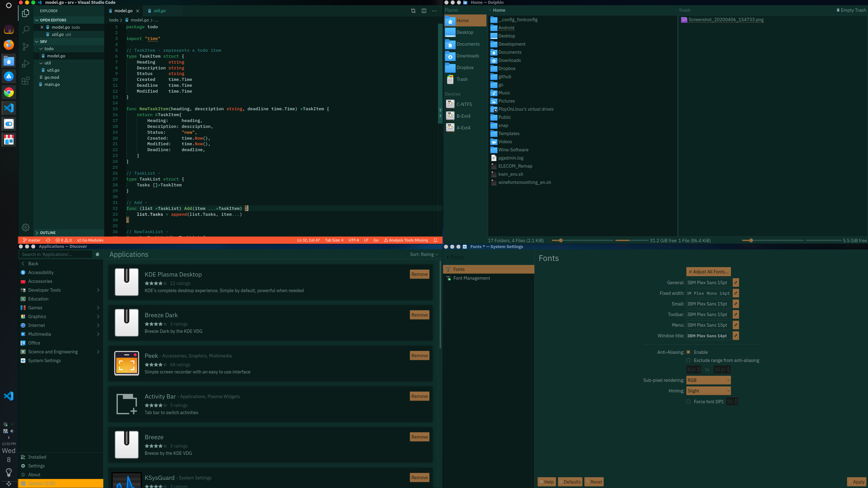The height and width of the screenshot is (488, 868).
Task: Open the About entry in Discover
Action: (61, 474)
